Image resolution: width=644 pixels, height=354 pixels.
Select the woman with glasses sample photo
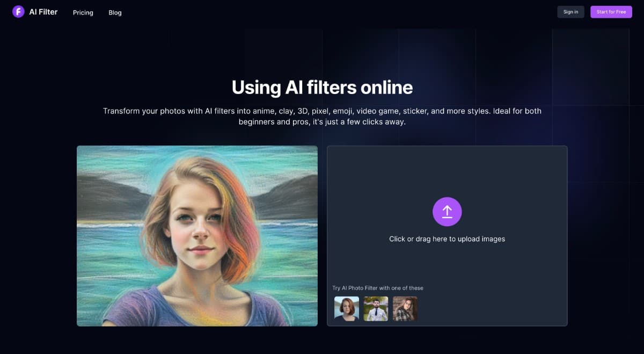(405, 309)
